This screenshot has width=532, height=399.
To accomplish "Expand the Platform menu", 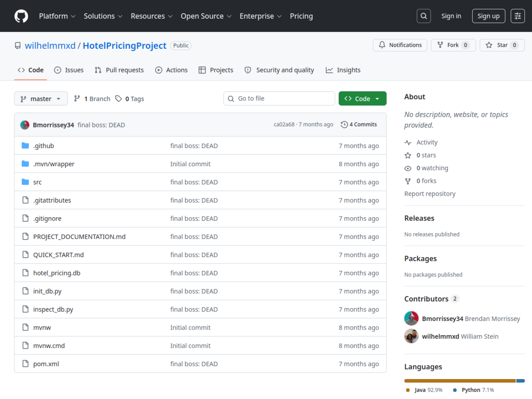I will point(57,16).
